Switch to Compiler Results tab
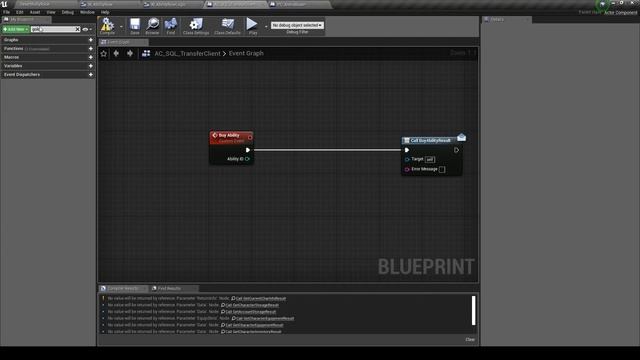 click(x=122, y=289)
